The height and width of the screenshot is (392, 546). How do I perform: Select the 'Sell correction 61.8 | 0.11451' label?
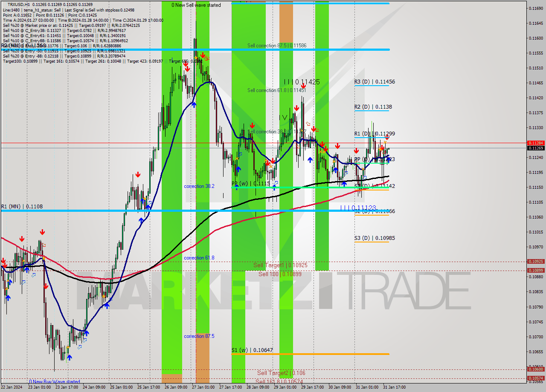pyautogui.click(x=277, y=90)
